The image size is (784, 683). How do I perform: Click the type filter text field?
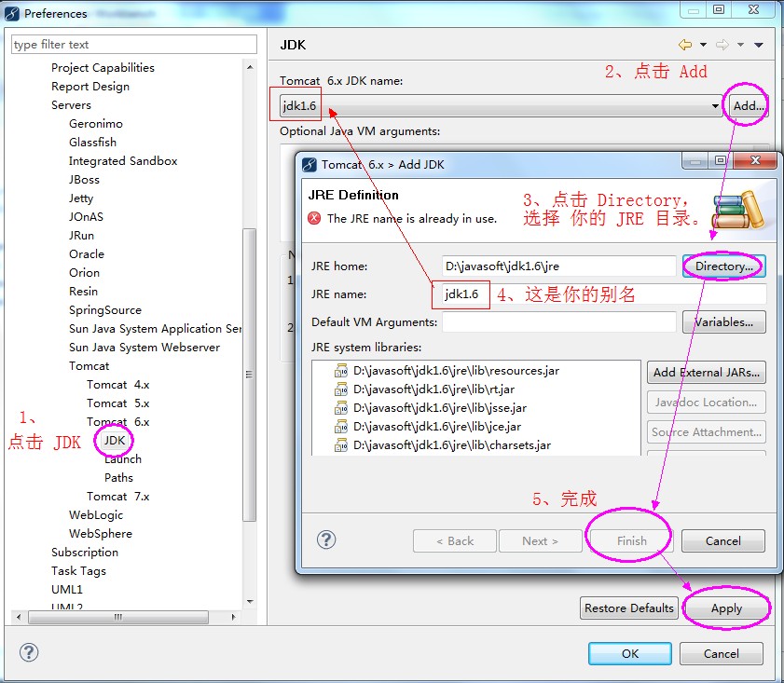click(x=134, y=45)
